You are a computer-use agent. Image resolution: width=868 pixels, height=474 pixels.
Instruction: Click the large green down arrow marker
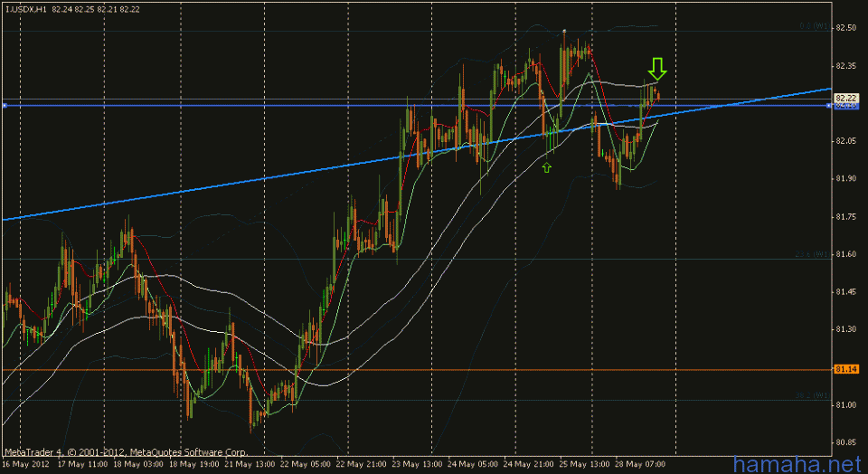(x=657, y=68)
